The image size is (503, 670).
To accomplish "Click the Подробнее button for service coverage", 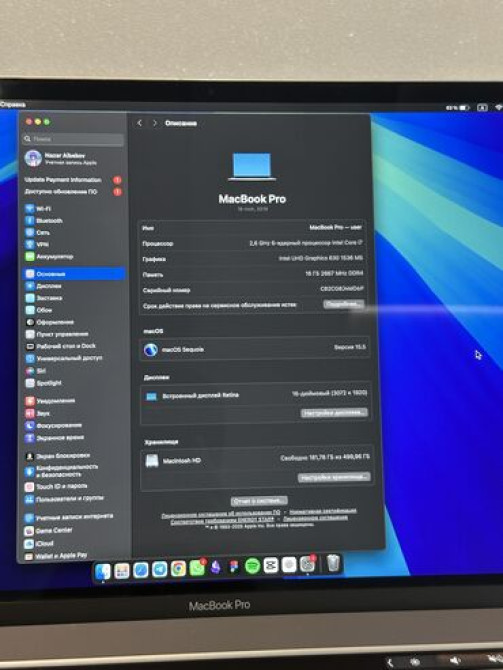I will click(x=344, y=304).
